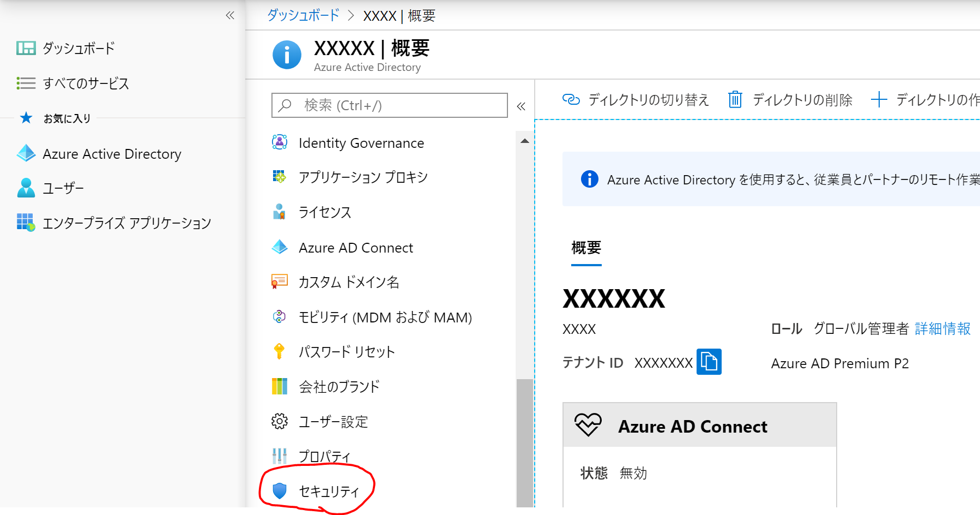Click the エンタープライズ アプリケーション grid icon
Screen dimensions: 980x515
[x=26, y=222]
